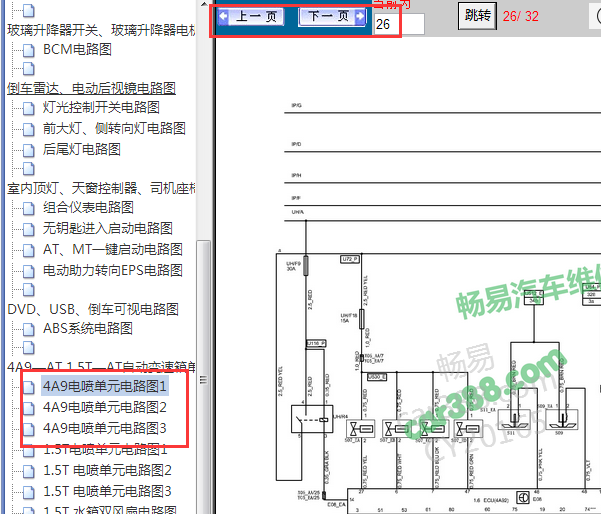Click the UH/F18 15A fuse label
This screenshot has width=601, height=514.
(349, 318)
